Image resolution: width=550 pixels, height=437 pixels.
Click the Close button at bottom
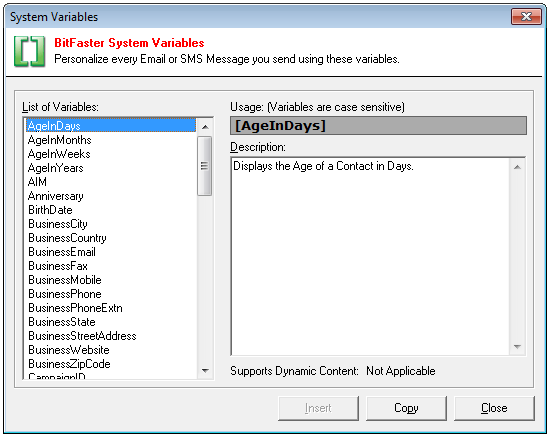click(494, 408)
